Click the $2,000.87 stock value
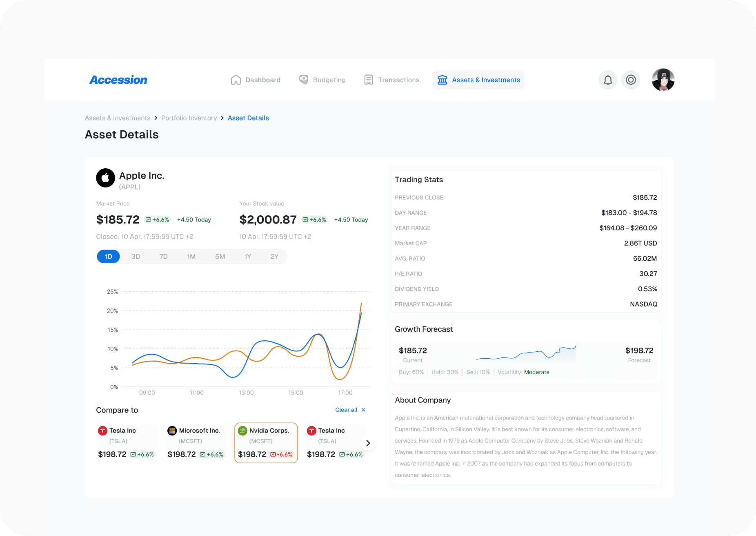Viewport: 756px width, 536px height. point(268,220)
